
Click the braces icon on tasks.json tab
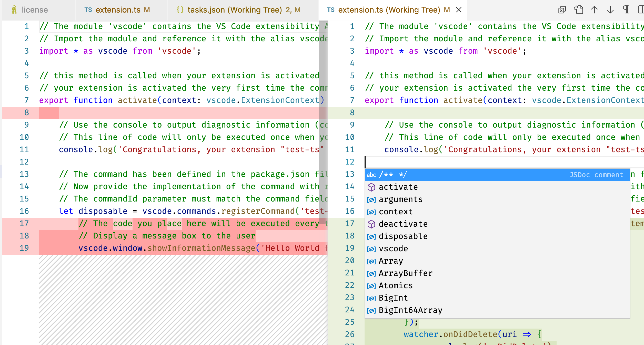click(180, 9)
